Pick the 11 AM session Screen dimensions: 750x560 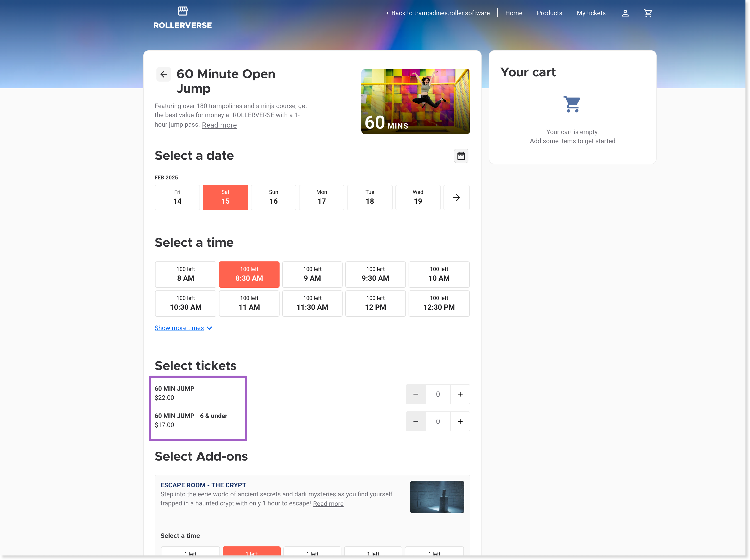(249, 304)
